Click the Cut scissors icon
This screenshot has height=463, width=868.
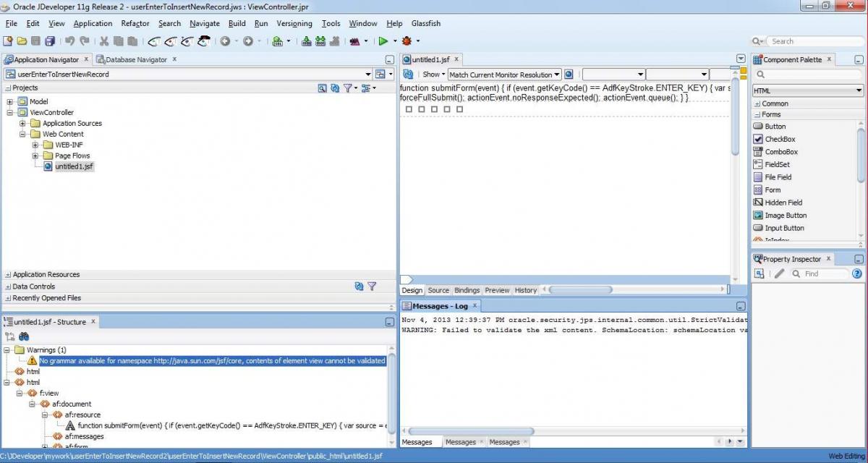(x=104, y=41)
